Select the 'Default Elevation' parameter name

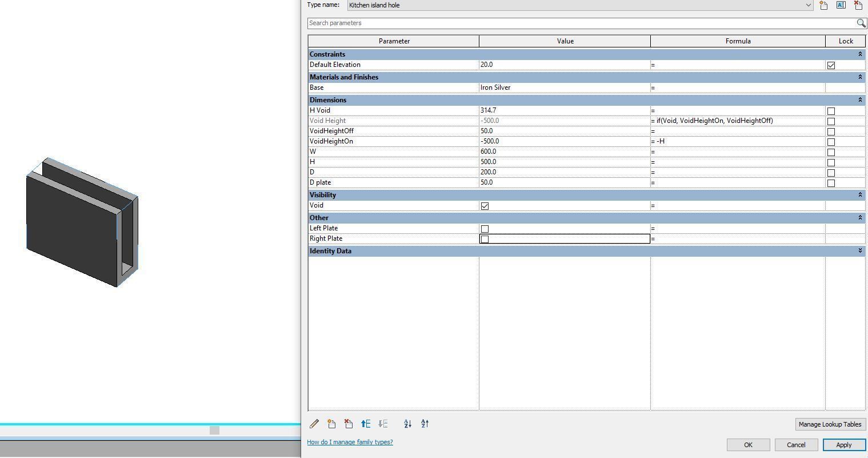pos(335,65)
